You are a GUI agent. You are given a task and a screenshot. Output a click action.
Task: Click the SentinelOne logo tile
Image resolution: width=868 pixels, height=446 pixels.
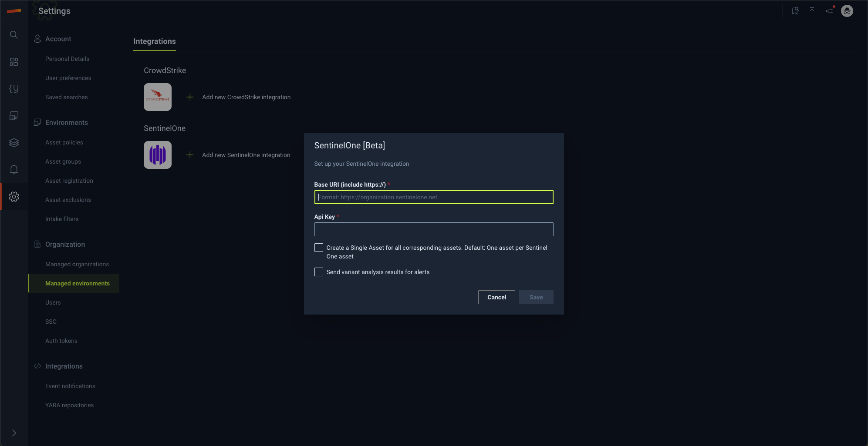(x=158, y=155)
